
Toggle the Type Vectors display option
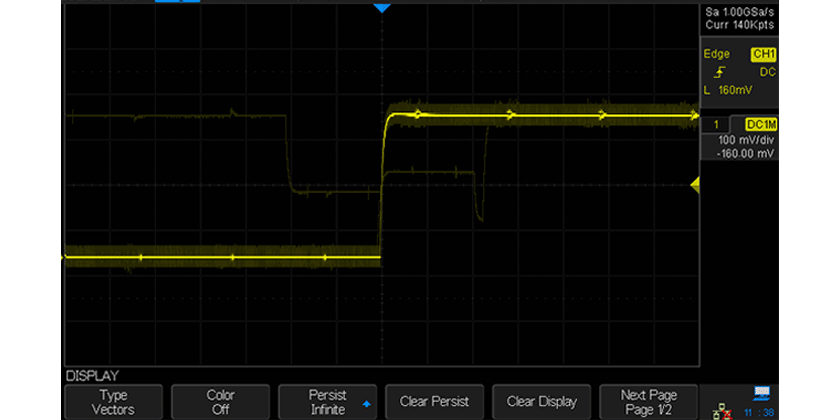coord(113,401)
